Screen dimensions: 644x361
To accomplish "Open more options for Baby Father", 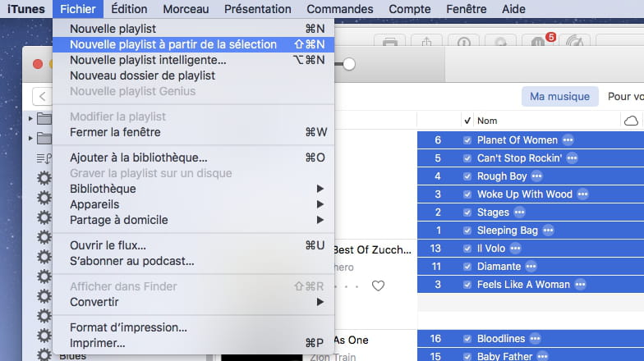I will tap(542, 356).
